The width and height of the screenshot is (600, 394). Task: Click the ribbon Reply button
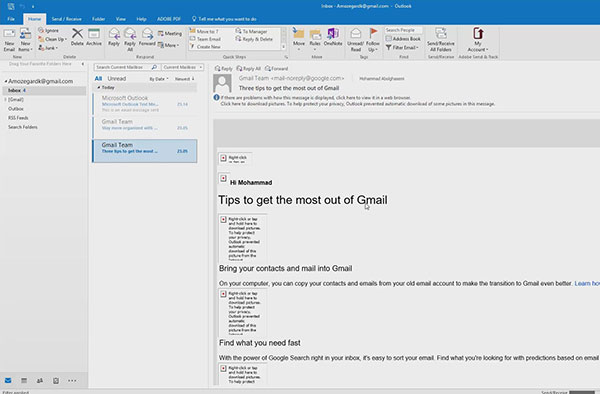pos(114,37)
